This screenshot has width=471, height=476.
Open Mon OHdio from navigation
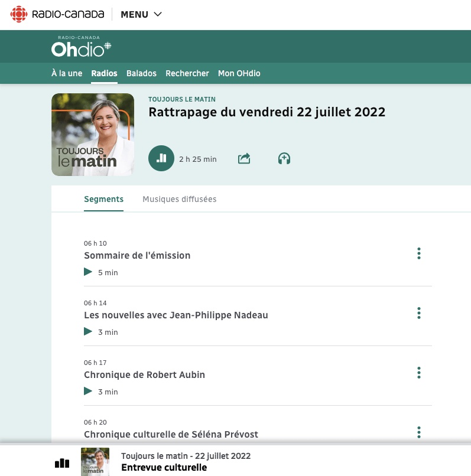coord(239,73)
